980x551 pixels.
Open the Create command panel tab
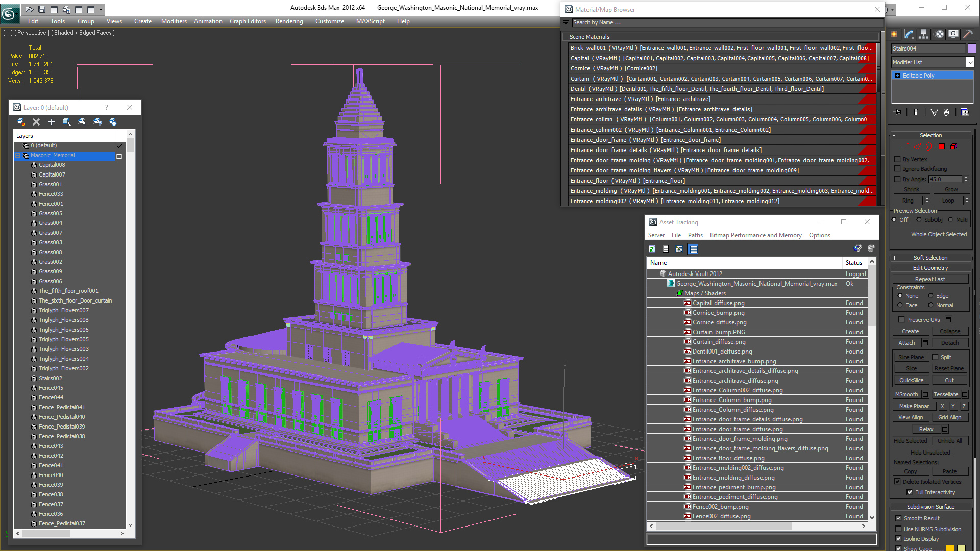894,34
